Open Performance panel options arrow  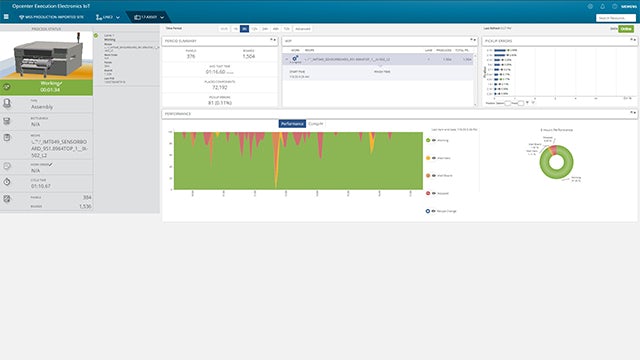click(634, 113)
